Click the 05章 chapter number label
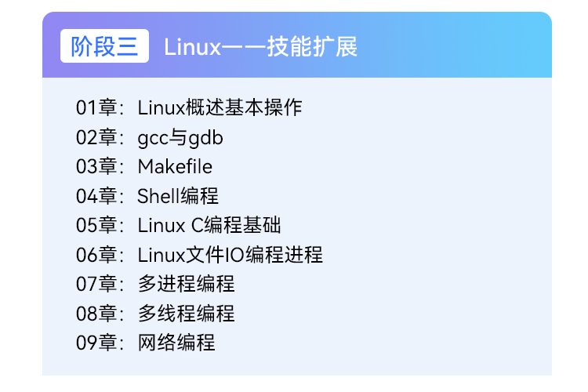The image size is (588, 392). 96,225
